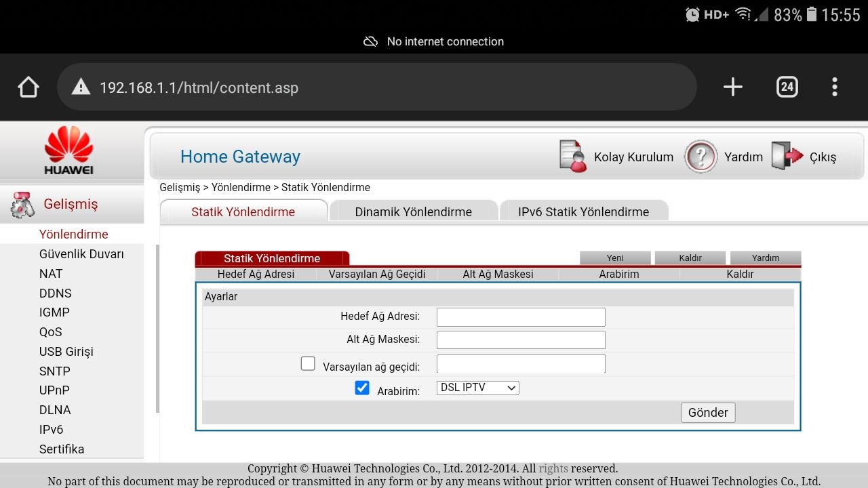
Task: Open the browser three-dot menu
Action: coord(835,87)
